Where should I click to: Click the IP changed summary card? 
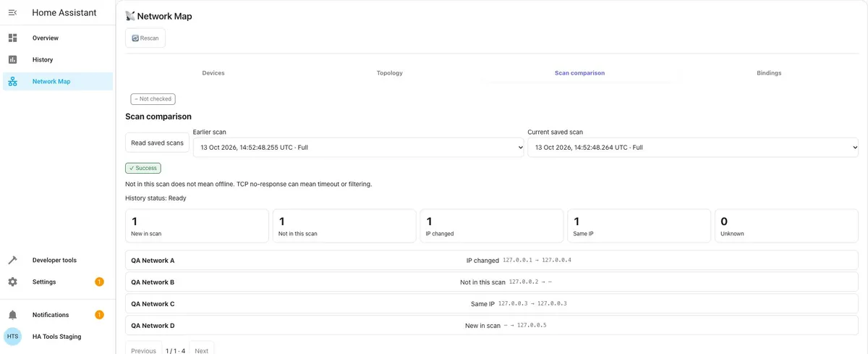[492, 226]
